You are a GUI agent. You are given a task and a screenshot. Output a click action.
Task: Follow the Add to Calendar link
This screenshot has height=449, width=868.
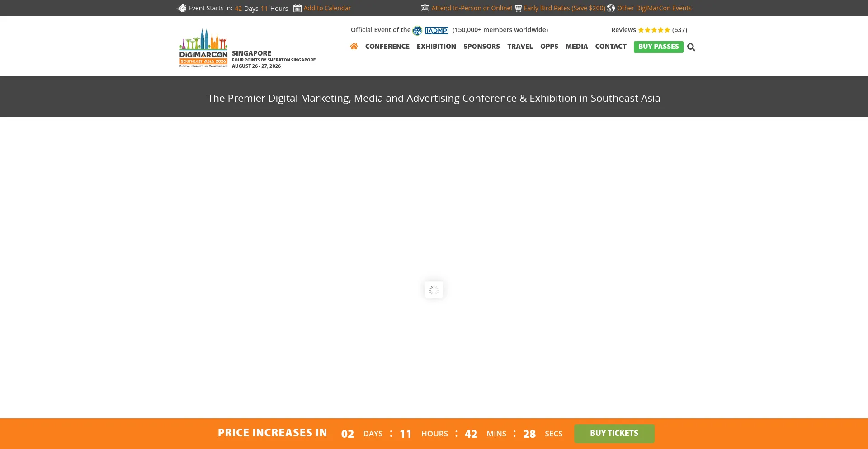pyautogui.click(x=327, y=8)
